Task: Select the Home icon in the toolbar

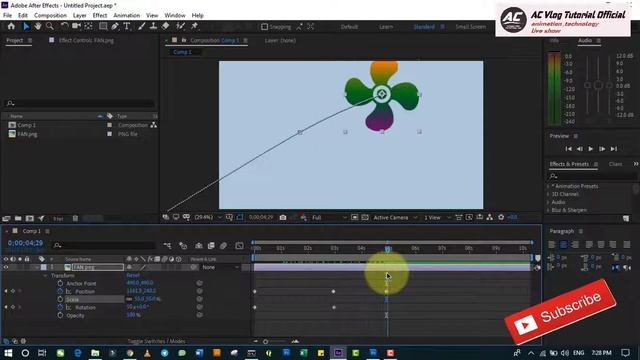Action: (11, 26)
